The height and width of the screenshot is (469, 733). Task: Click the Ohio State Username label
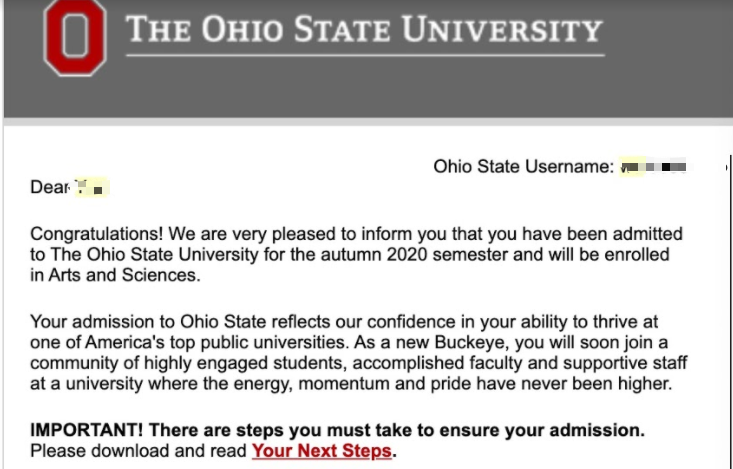[522, 167]
